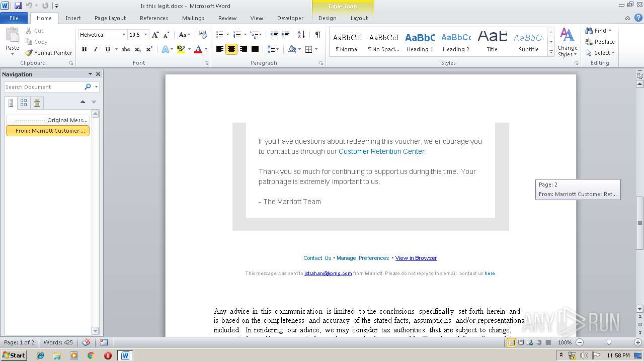This screenshot has height=362, width=644.
Task: Toggle Subscript formatting
Action: [x=137, y=49]
